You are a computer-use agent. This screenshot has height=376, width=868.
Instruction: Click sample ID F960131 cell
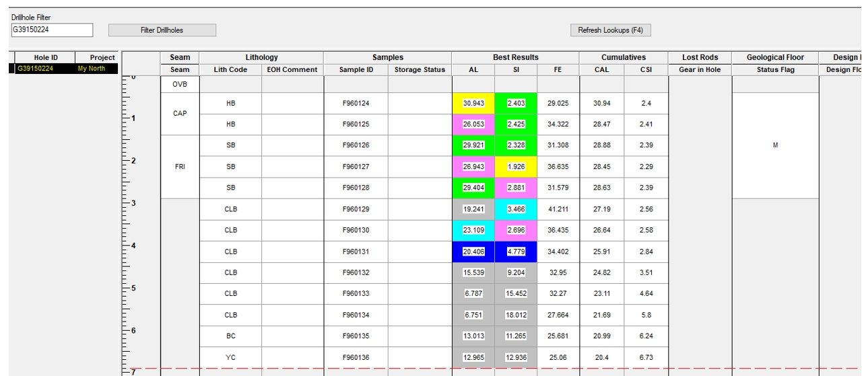tap(356, 252)
